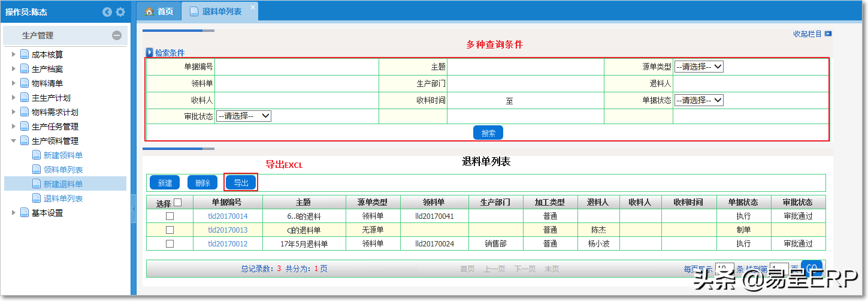Click the 搜索 button
Screen dimensions: 868x301
pos(488,133)
